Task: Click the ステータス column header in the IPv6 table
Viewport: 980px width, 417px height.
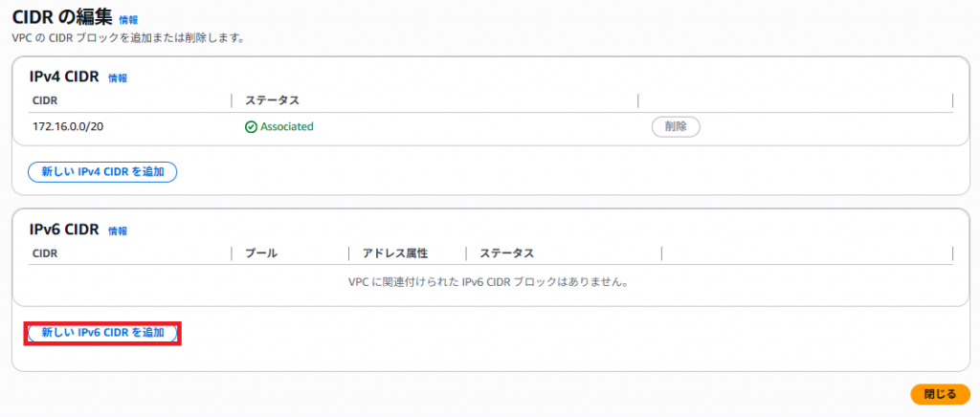Action: pos(507,253)
